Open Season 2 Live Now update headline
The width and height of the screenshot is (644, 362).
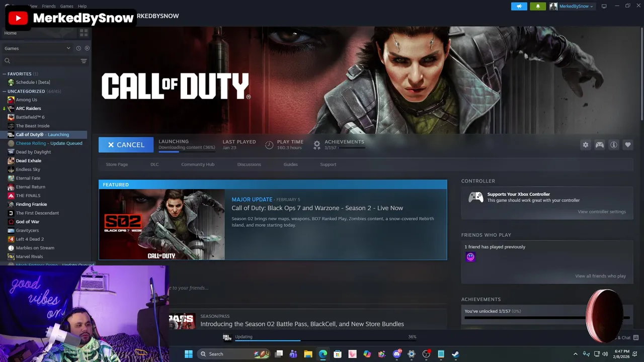click(x=317, y=208)
